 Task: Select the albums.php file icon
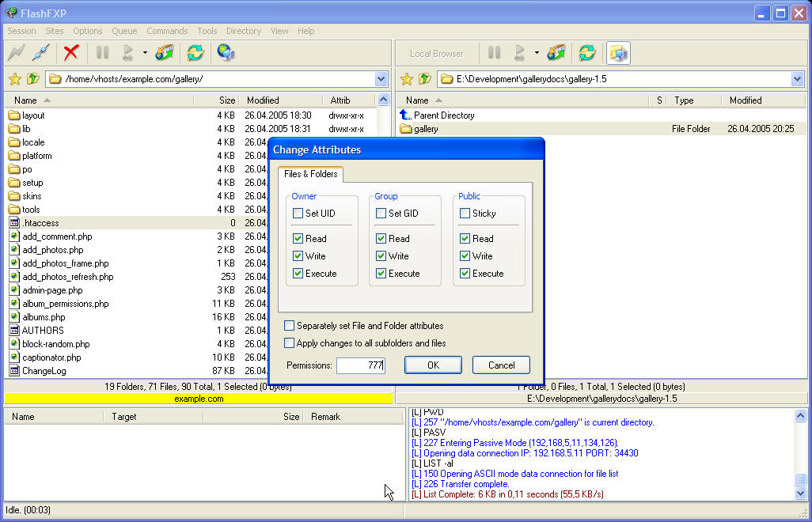14,317
